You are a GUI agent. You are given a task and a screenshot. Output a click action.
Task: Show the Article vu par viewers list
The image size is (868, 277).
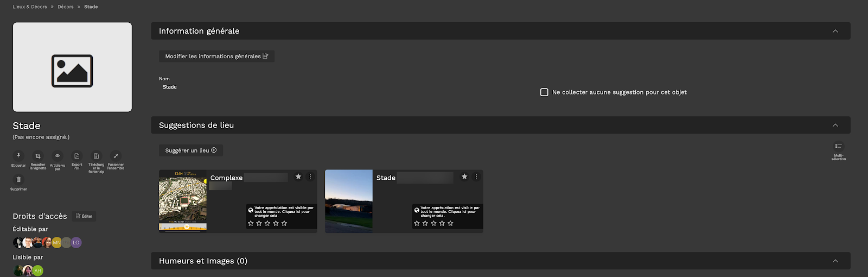(58, 156)
